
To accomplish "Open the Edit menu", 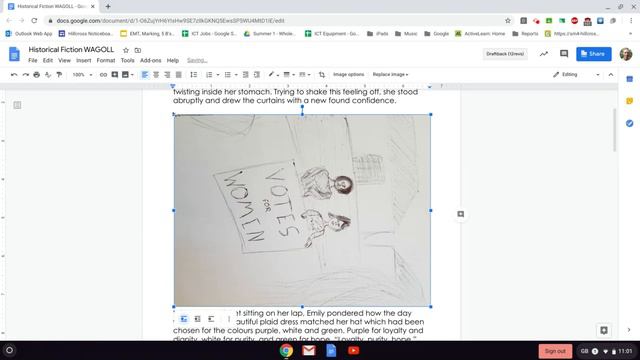I will [x=48, y=60].
